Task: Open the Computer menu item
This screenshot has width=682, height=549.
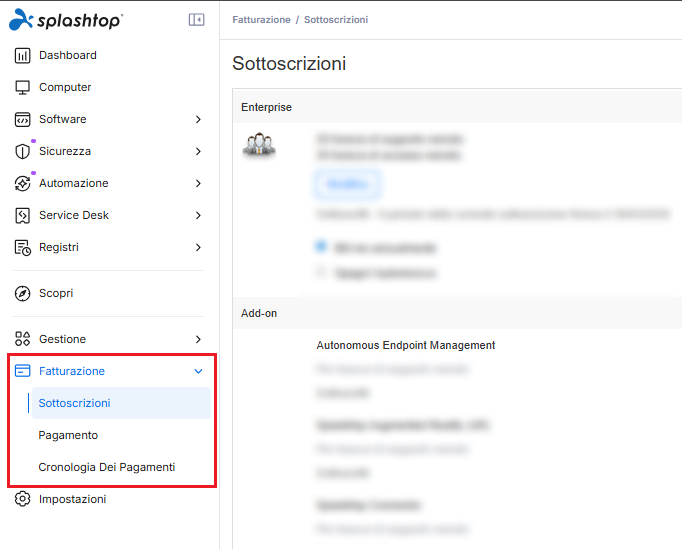Action: pos(109,87)
